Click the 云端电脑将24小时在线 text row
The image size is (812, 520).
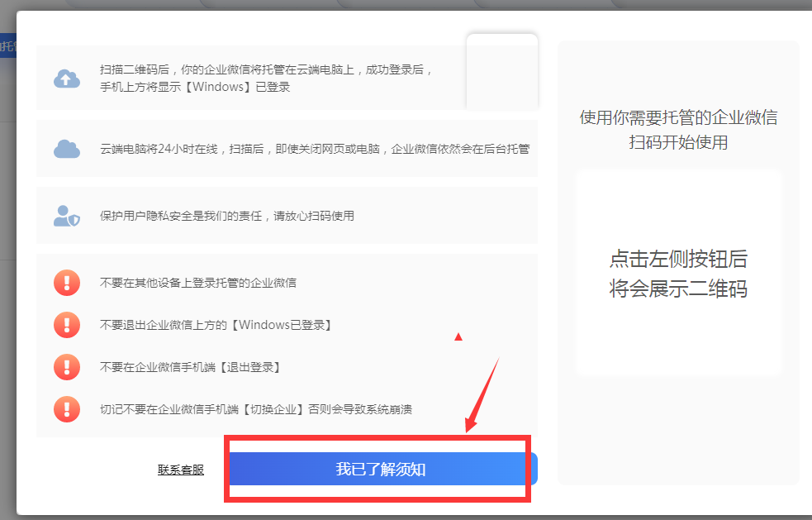pyautogui.click(x=315, y=149)
